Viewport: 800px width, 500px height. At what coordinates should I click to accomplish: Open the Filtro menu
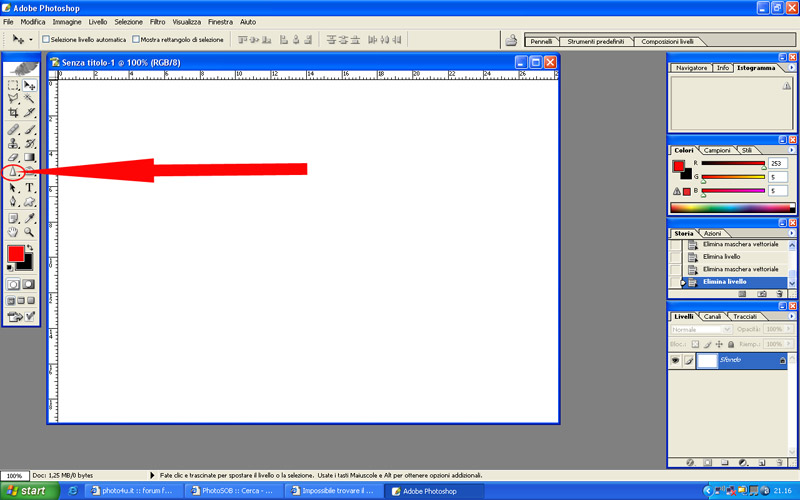point(158,21)
